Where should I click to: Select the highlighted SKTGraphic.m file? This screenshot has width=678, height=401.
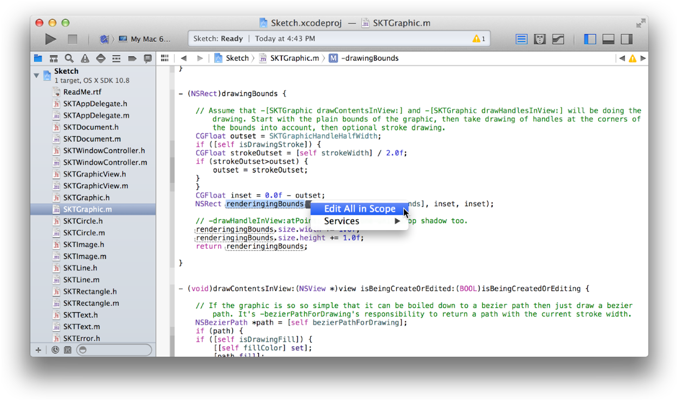coord(93,209)
